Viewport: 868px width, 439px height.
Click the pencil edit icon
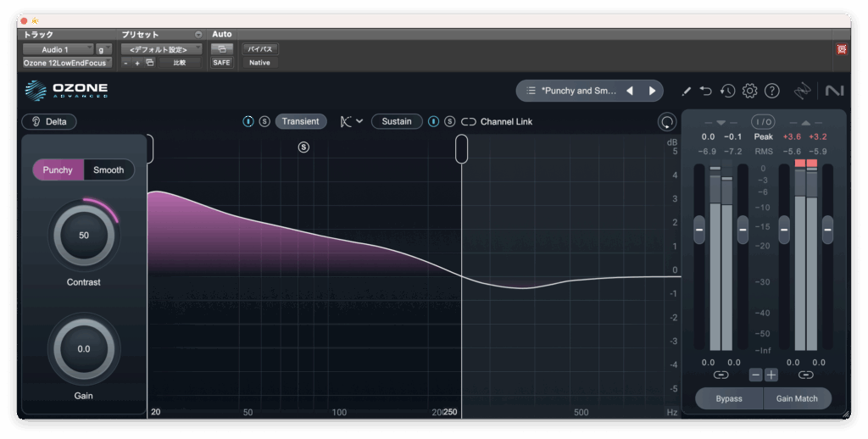[x=687, y=91]
